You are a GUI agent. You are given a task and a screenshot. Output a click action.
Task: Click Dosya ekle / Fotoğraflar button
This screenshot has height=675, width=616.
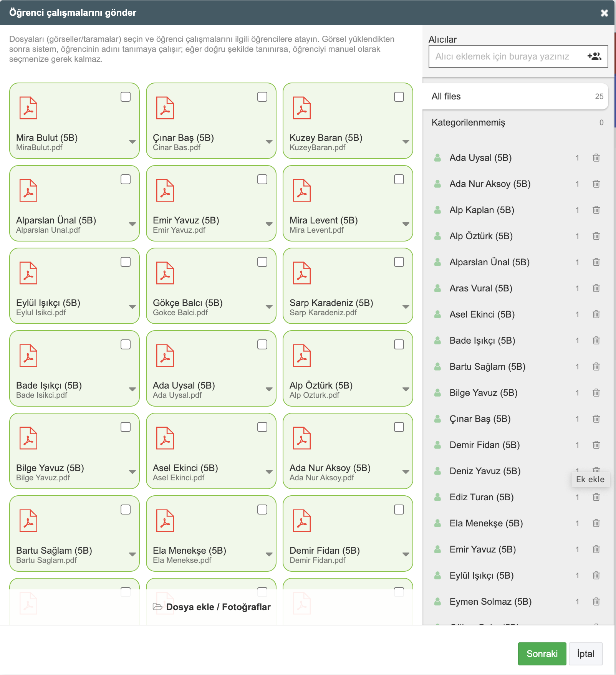coord(212,607)
